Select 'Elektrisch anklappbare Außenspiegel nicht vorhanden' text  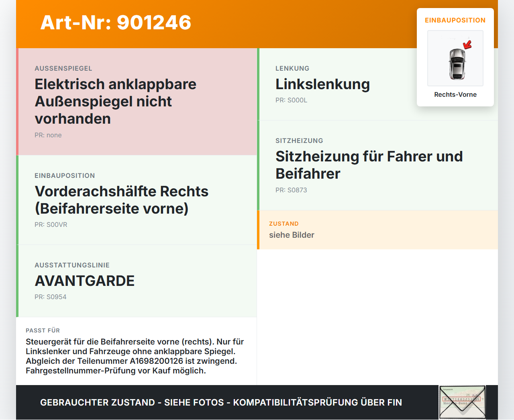[116, 102]
